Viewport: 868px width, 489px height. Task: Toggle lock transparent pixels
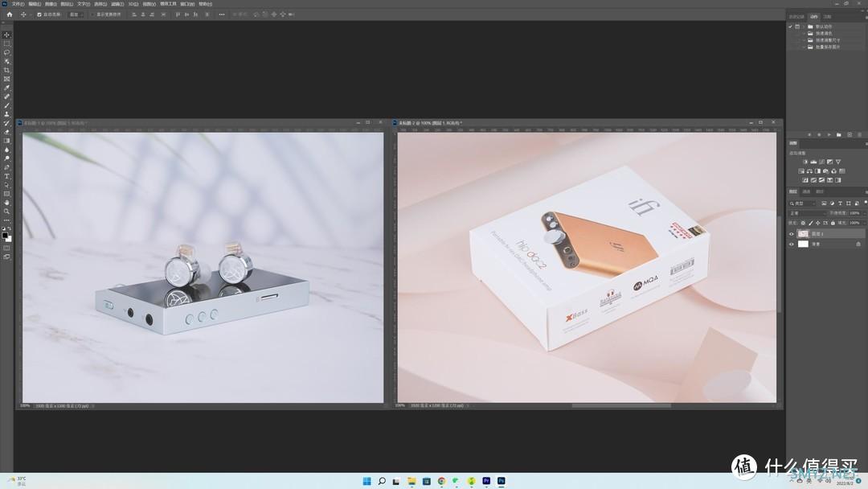click(803, 223)
